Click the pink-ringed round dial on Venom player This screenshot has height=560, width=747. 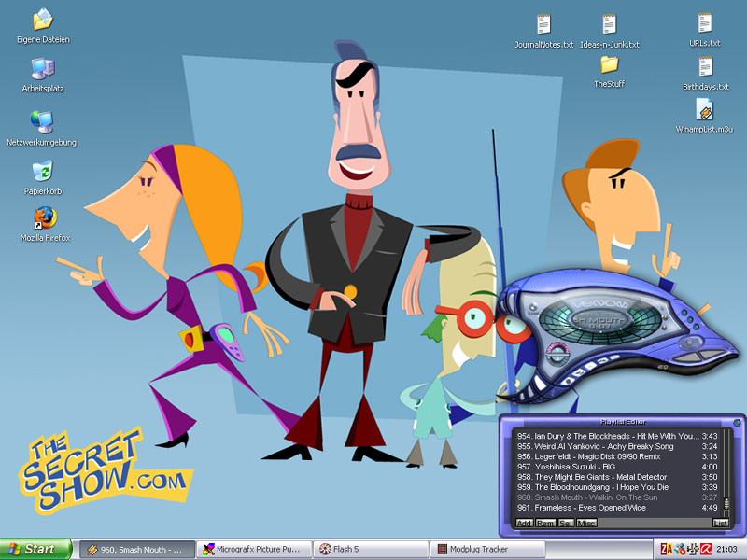[x=556, y=353]
